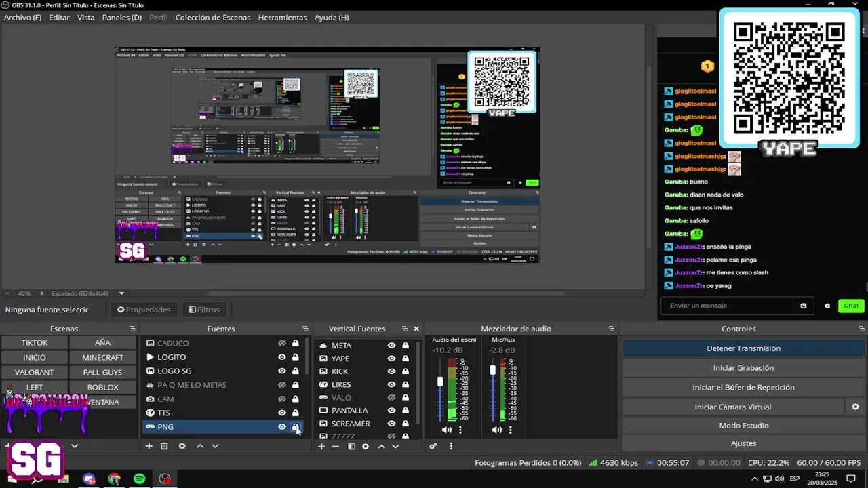Screen dimensions: 868x488
Task: Adjust Mic/Aux volume fader
Action: (493, 370)
